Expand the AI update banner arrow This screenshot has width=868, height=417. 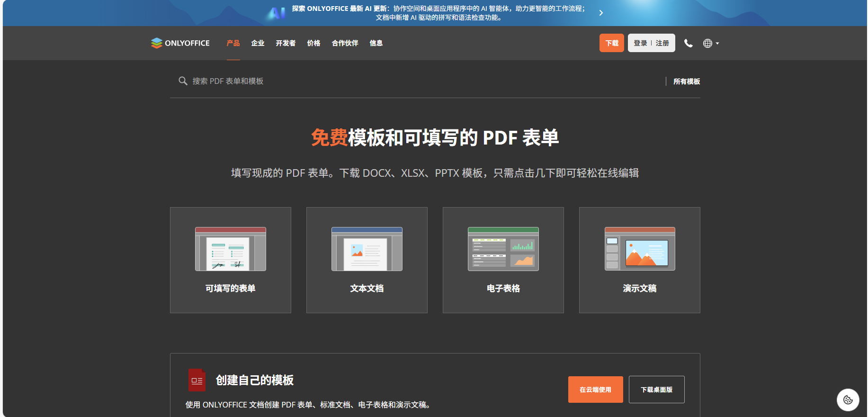(x=601, y=13)
